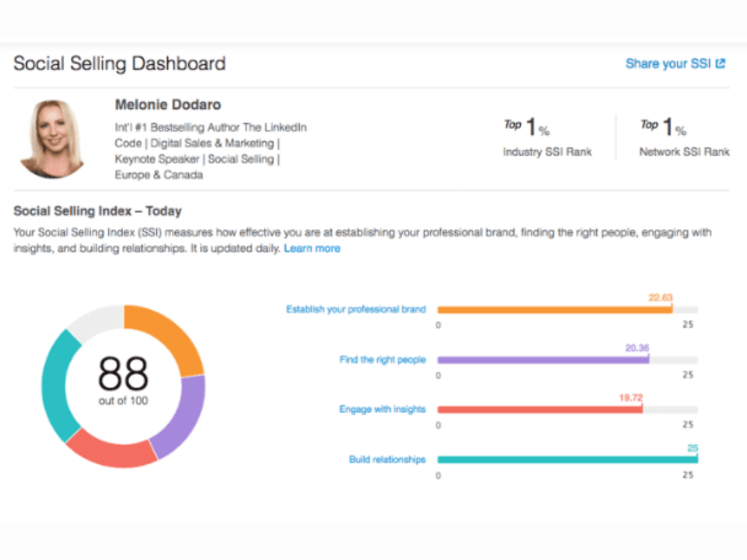747x560 pixels.
Task: Click the Find the right people label
Action: [383, 359]
